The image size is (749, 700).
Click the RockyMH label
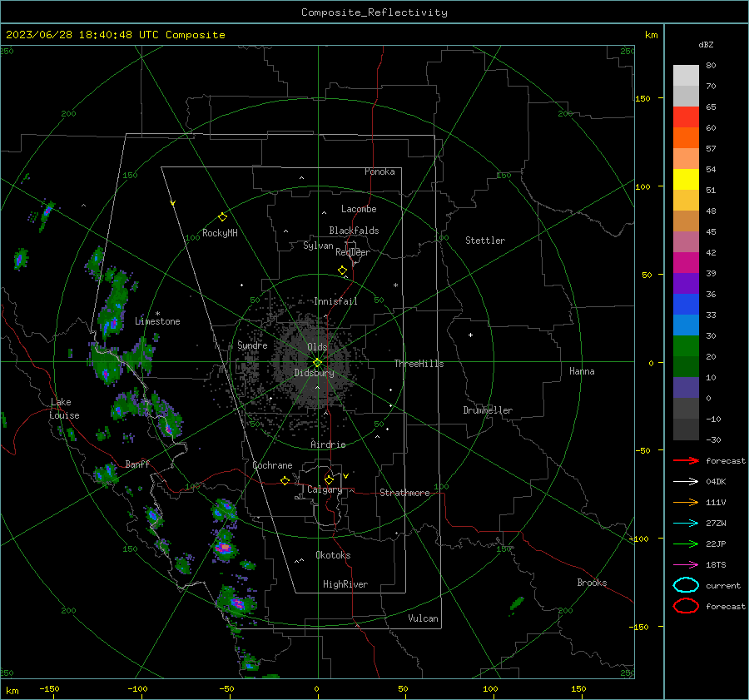pos(220,233)
